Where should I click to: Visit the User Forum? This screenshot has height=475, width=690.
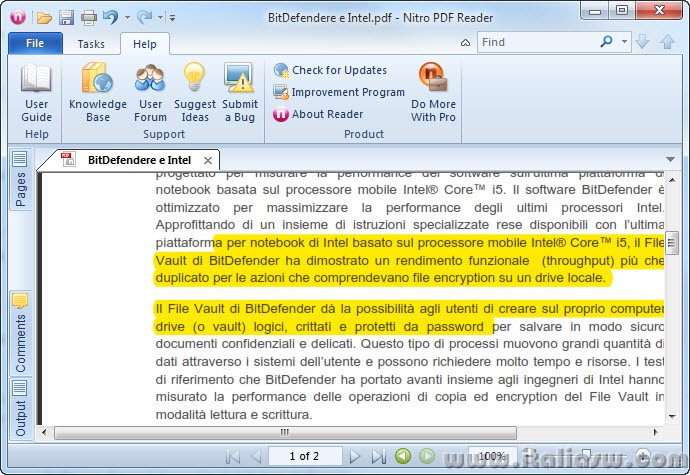[x=150, y=93]
